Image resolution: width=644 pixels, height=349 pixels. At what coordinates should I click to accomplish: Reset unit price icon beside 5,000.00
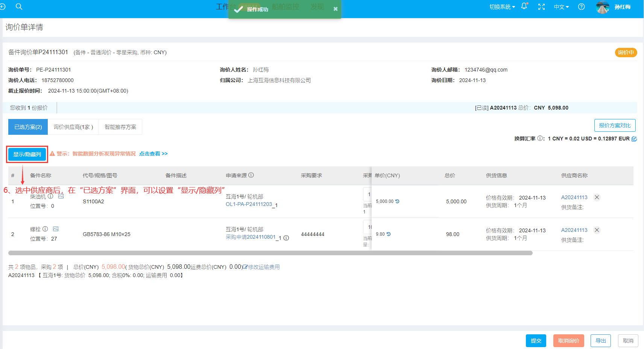coord(397,201)
